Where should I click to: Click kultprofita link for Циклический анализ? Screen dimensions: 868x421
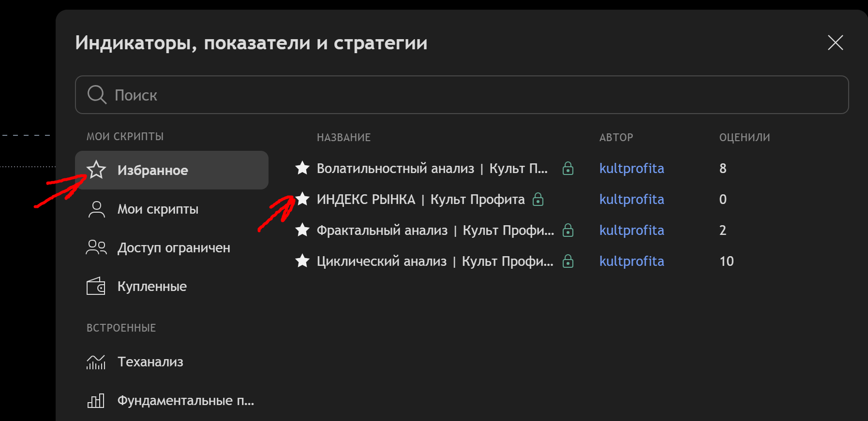click(x=631, y=261)
